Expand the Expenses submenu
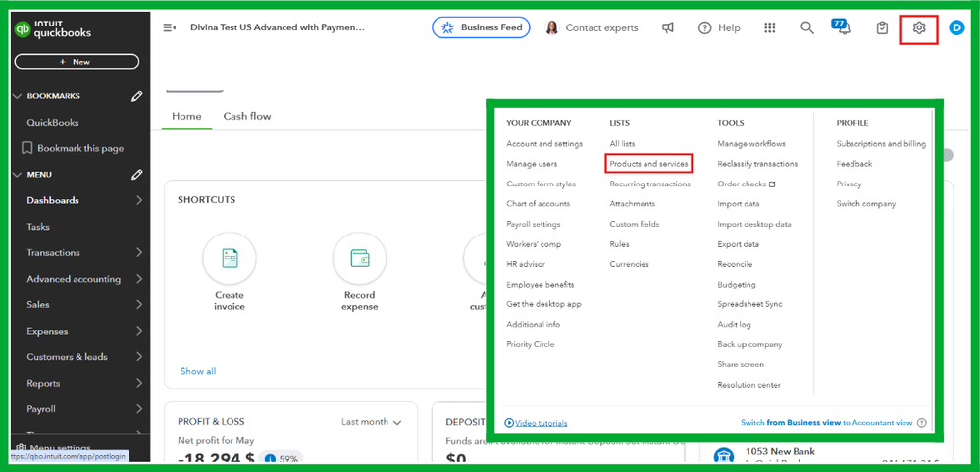Screen dimensions: 980x472 (x=138, y=331)
